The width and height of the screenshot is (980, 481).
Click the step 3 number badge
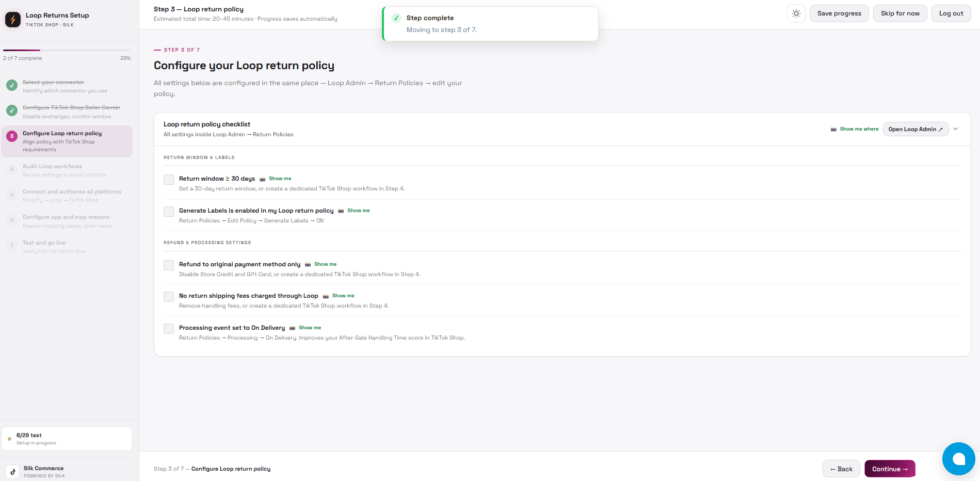(x=12, y=136)
